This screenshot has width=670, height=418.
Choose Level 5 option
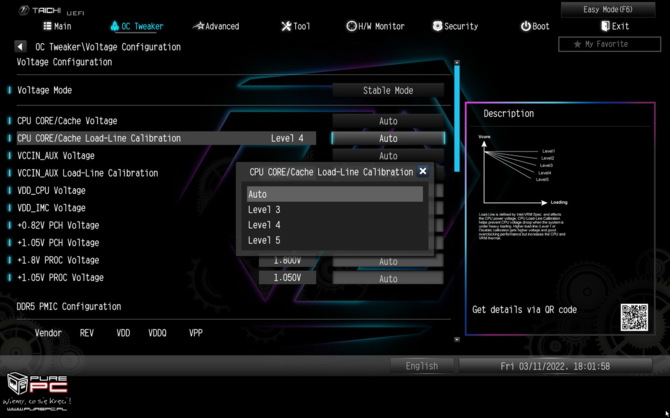point(335,240)
